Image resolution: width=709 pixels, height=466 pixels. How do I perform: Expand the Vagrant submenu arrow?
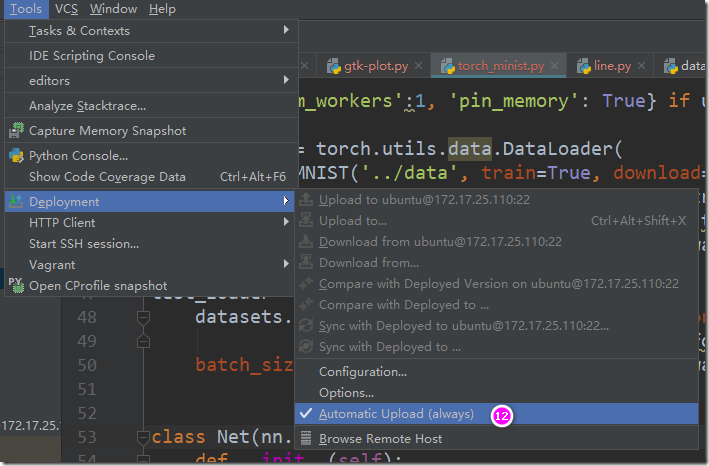pyautogui.click(x=286, y=264)
